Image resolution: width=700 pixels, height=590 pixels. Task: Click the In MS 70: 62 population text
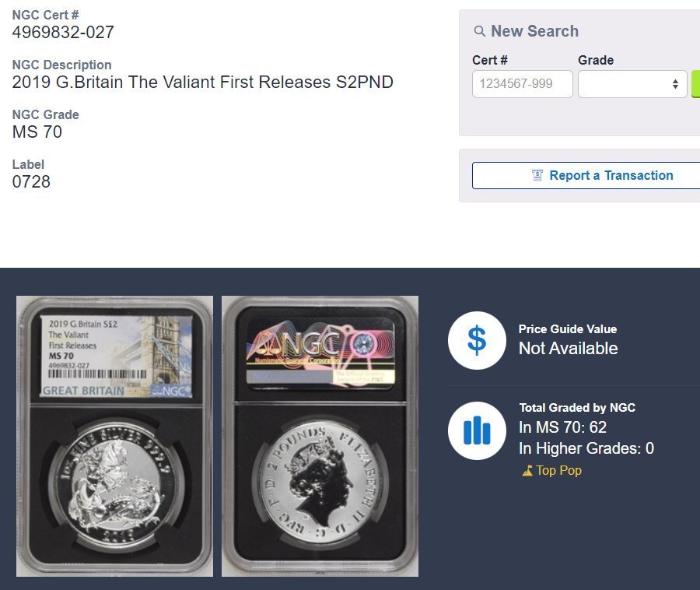[562, 427]
